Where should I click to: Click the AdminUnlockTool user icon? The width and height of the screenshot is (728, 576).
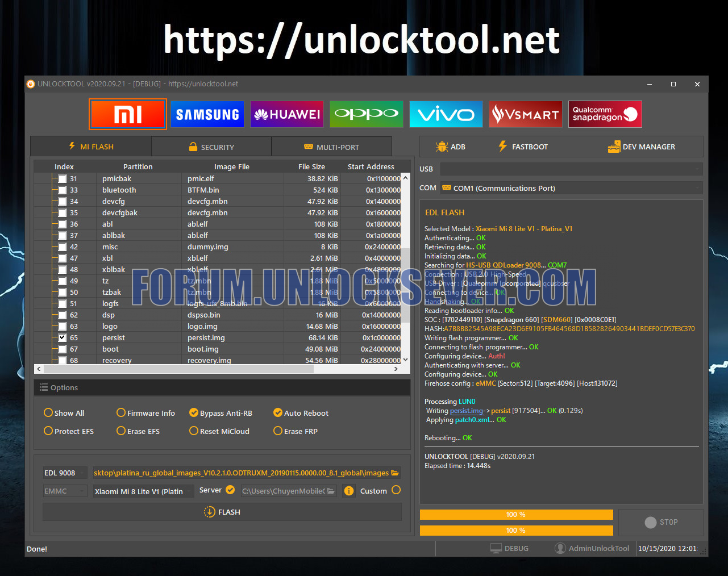tap(560, 548)
